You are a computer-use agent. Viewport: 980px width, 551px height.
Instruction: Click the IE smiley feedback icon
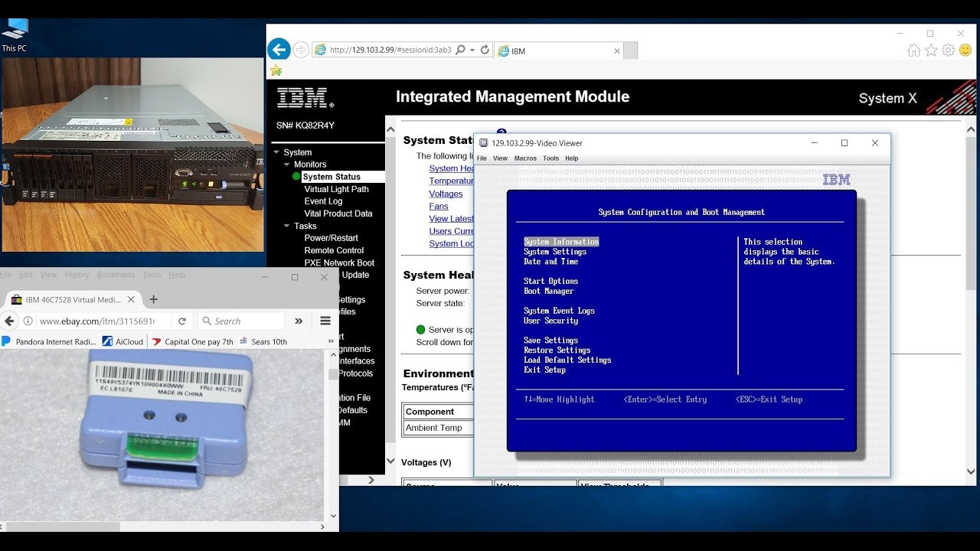965,51
